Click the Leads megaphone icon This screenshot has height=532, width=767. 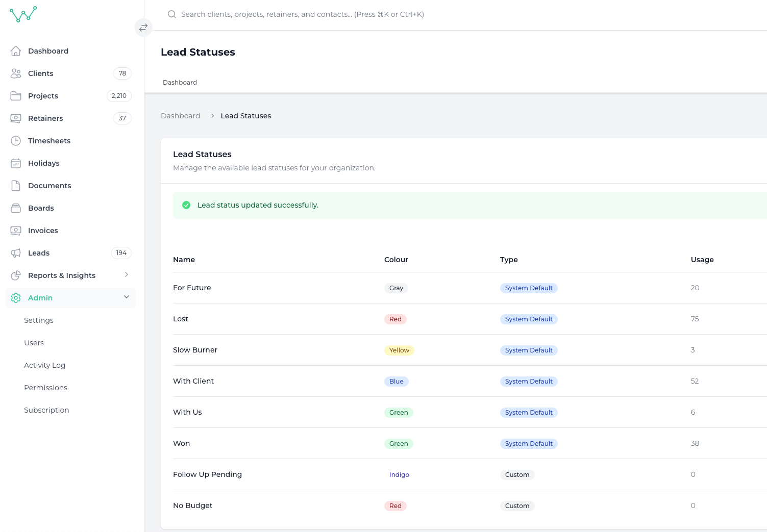click(15, 252)
